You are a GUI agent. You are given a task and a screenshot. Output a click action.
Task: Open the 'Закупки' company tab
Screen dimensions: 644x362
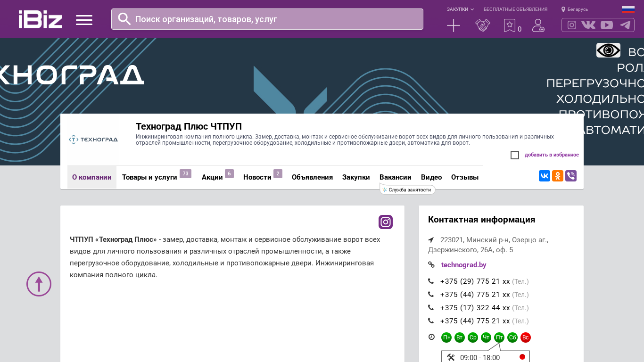coord(356,177)
